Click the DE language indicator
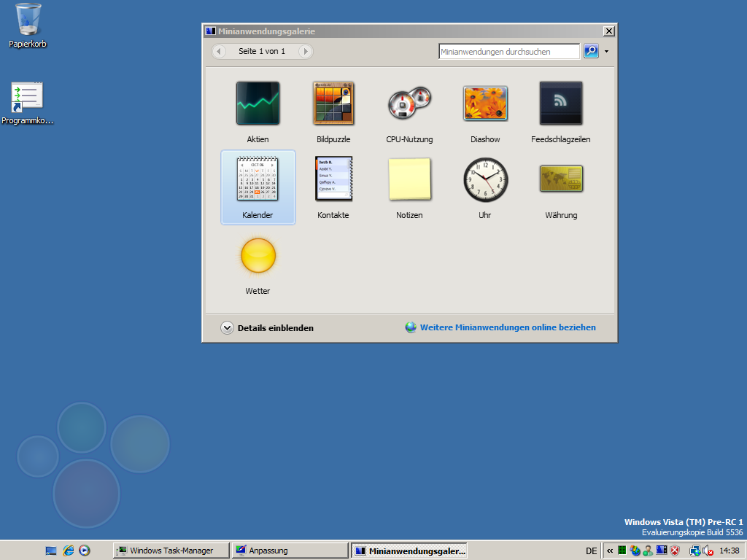This screenshot has height=560, width=747. point(591,551)
